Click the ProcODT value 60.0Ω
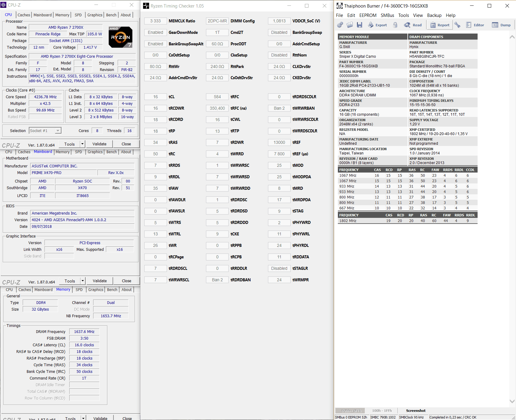Viewport: 516px width, 420px height. click(217, 44)
